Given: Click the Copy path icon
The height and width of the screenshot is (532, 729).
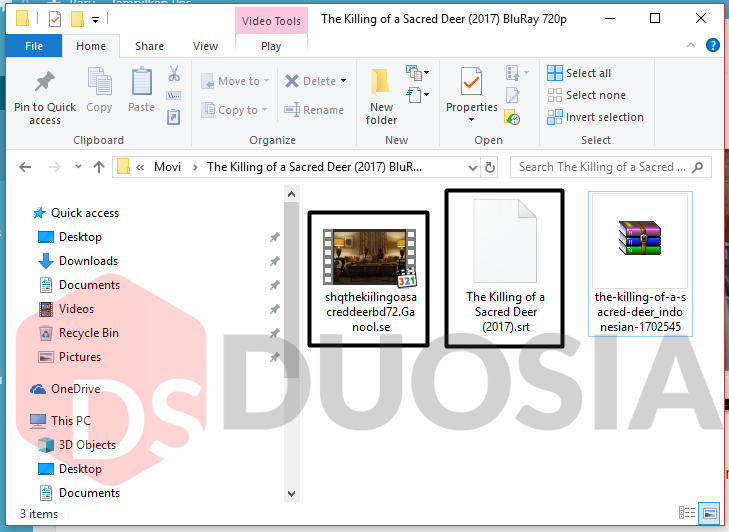Looking at the screenshot, I should [x=173, y=96].
